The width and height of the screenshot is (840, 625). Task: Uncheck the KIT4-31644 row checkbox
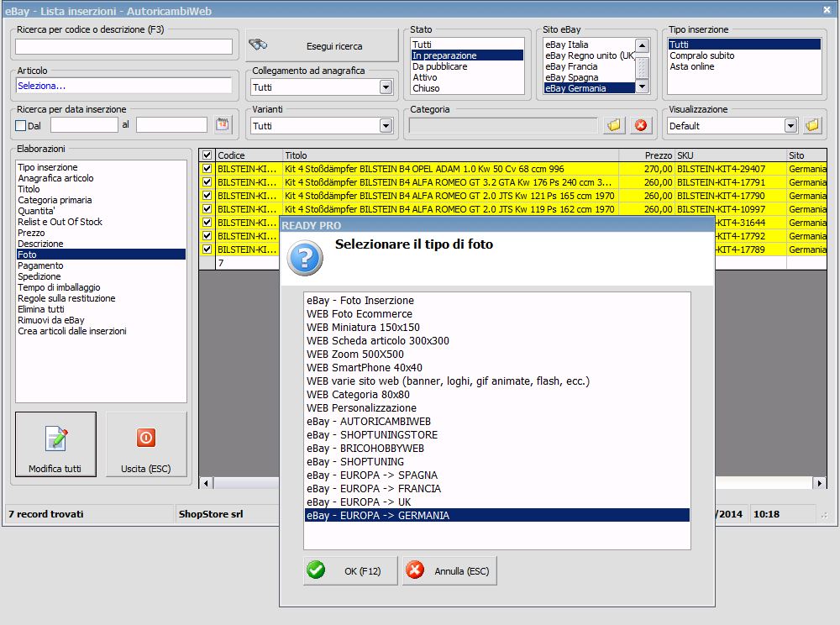[x=207, y=223]
